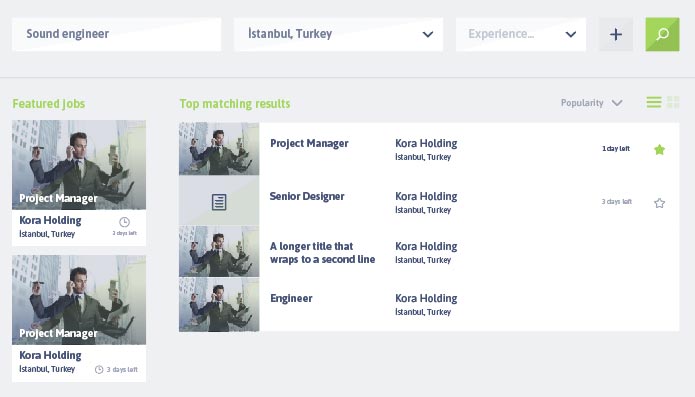Open 'A longer title that wraps' result

point(323,253)
